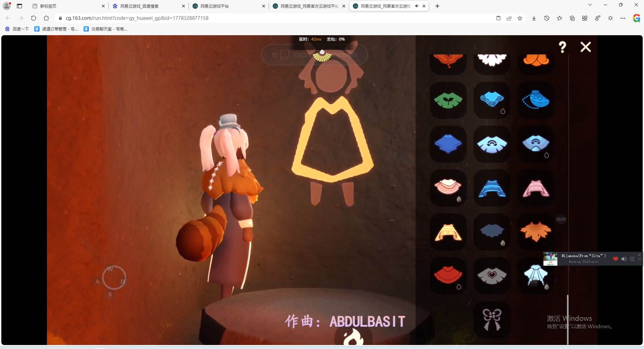Select the light blue arc cape without droplet
The height and width of the screenshot is (349, 644).
pyautogui.click(x=492, y=144)
